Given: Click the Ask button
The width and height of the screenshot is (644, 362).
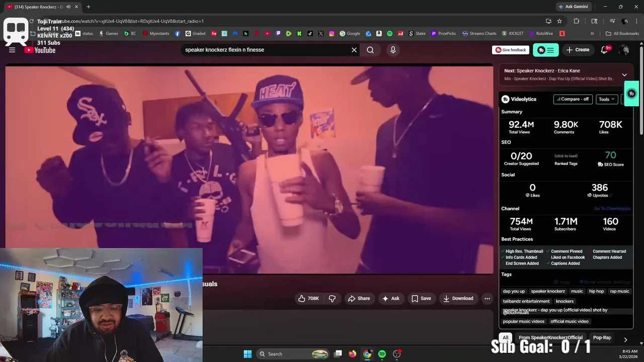Looking at the screenshot, I should (x=391, y=298).
